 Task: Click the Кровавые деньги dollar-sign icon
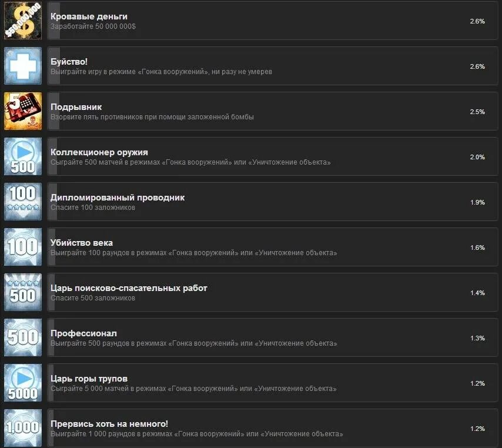click(x=23, y=21)
